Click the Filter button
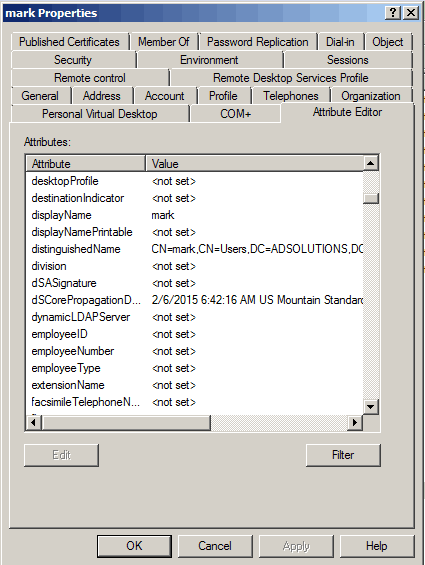 click(x=343, y=455)
